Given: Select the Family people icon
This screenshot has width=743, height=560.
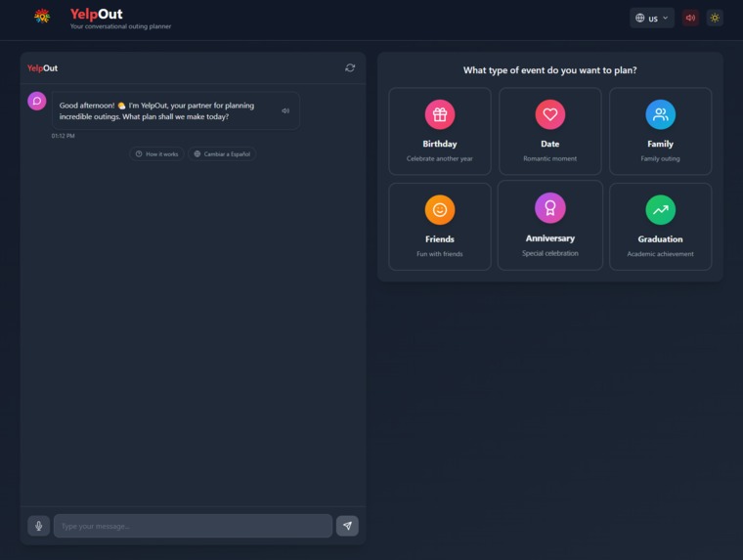Looking at the screenshot, I should (x=661, y=114).
